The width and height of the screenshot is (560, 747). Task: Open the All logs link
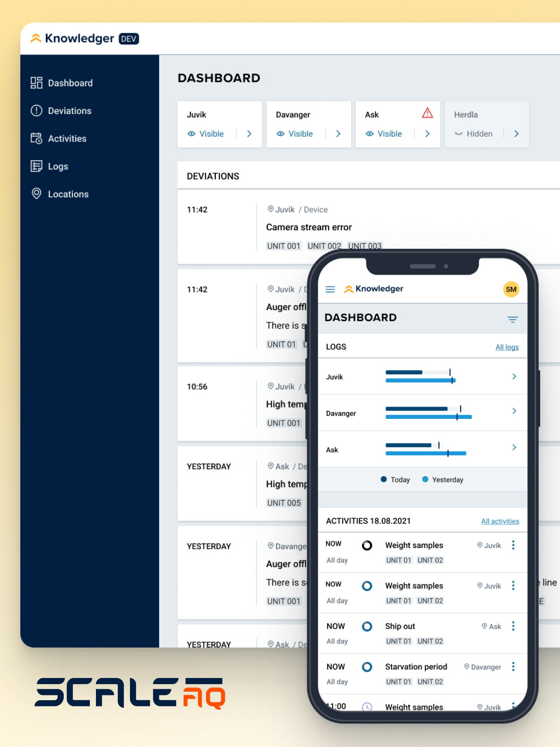(507, 347)
